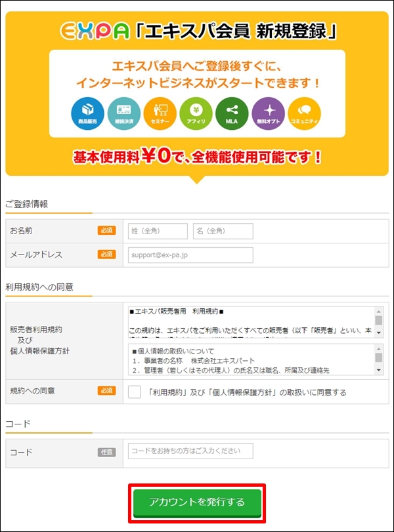Viewport: 394px width, 532px height.
Task: Select the コミュニティ yellow chat icon
Action: (x=304, y=113)
